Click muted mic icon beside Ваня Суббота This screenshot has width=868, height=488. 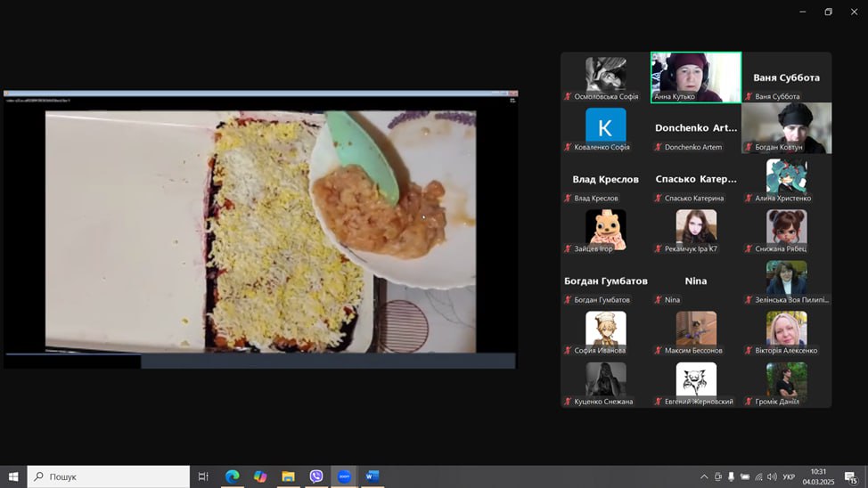point(749,96)
